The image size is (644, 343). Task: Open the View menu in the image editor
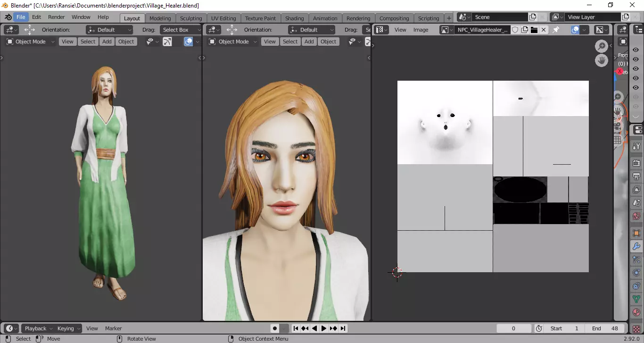pyautogui.click(x=400, y=30)
